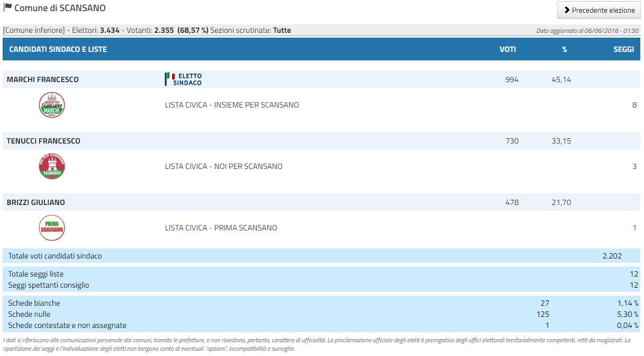The image size is (644, 356).
Task: Click the chevron icon on Precedente elezione
Action: (x=567, y=10)
